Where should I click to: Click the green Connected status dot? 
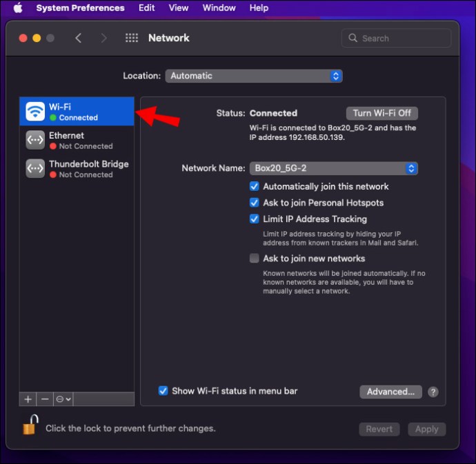(53, 117)
